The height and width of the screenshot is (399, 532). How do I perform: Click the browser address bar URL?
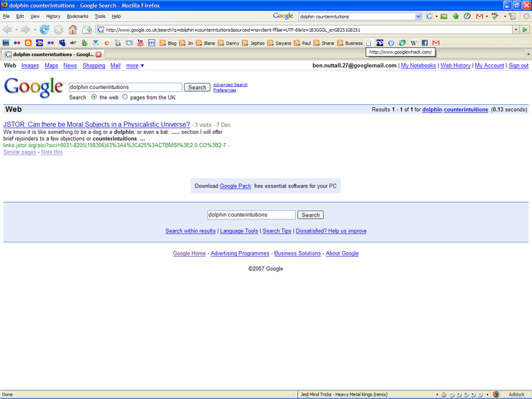[x=304, y=30]
